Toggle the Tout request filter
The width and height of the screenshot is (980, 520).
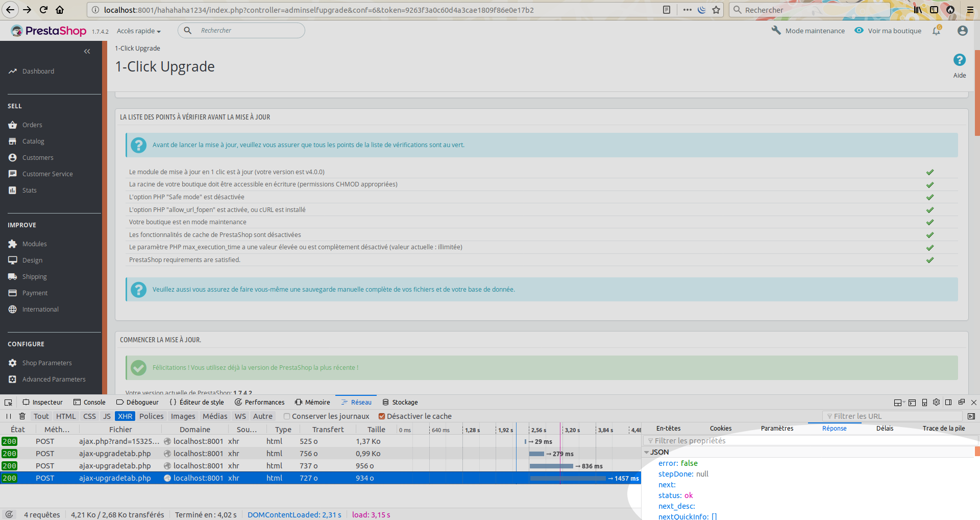(41, 416)
